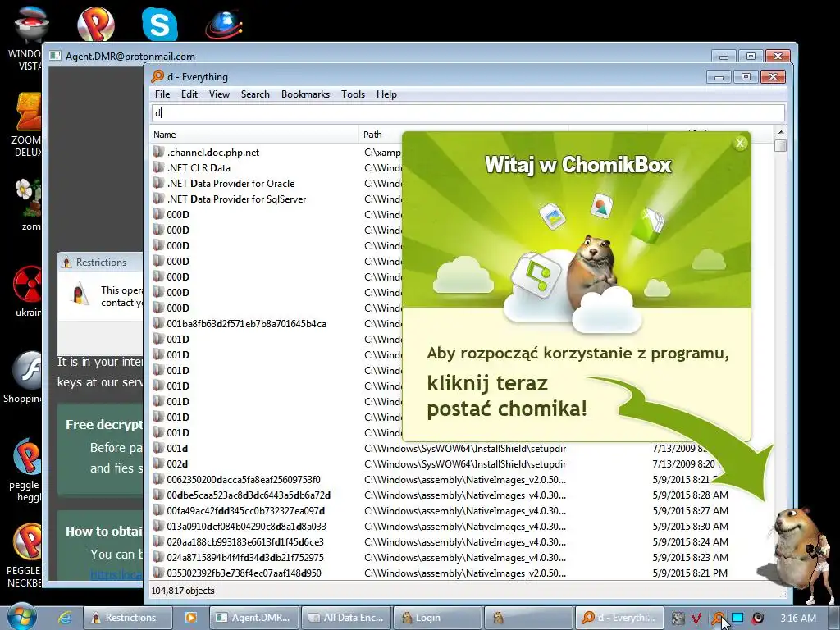Select the 00fa49ac42fdd345cc0b732327ea097d result

point(245,510)
